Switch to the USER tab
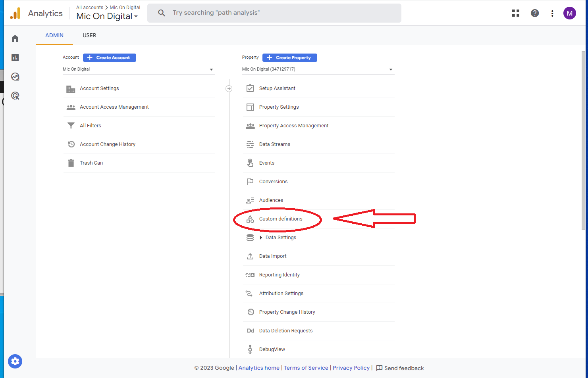Image resolution: width=588 pixels, height=378 pixels. pos(89,35)
